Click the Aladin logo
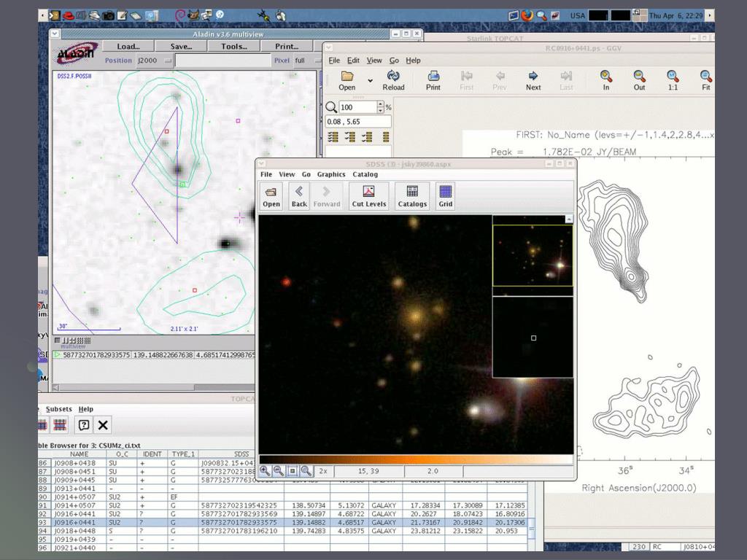This screenshot has height=560, width=747. pyautogui.click(x=76, y=53)
